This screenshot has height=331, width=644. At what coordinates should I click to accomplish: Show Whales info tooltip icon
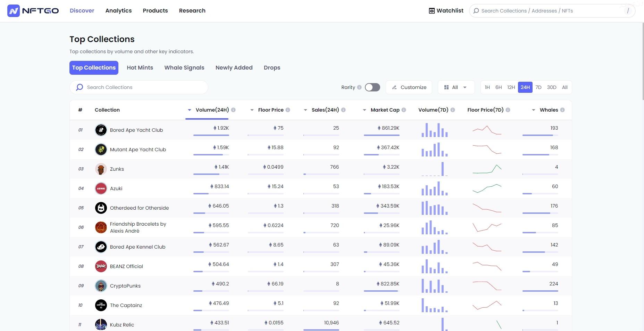(562, 110)
